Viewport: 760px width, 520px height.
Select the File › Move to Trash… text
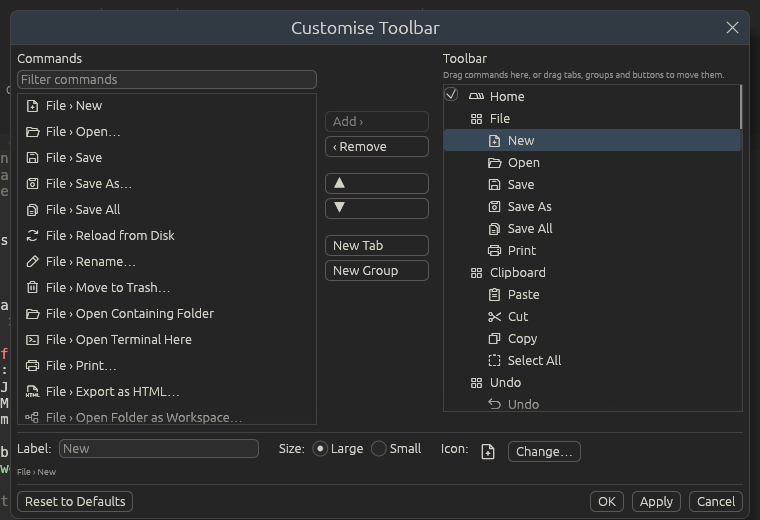tap(108, 288)
